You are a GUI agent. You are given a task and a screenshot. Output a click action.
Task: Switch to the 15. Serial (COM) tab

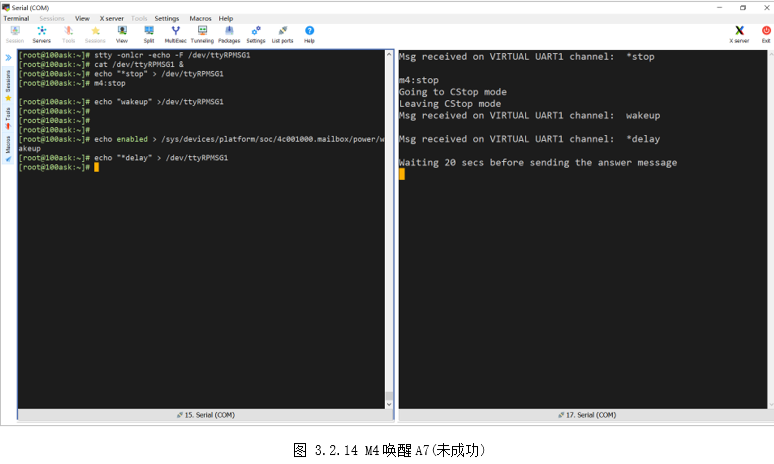tap(205, 414)
